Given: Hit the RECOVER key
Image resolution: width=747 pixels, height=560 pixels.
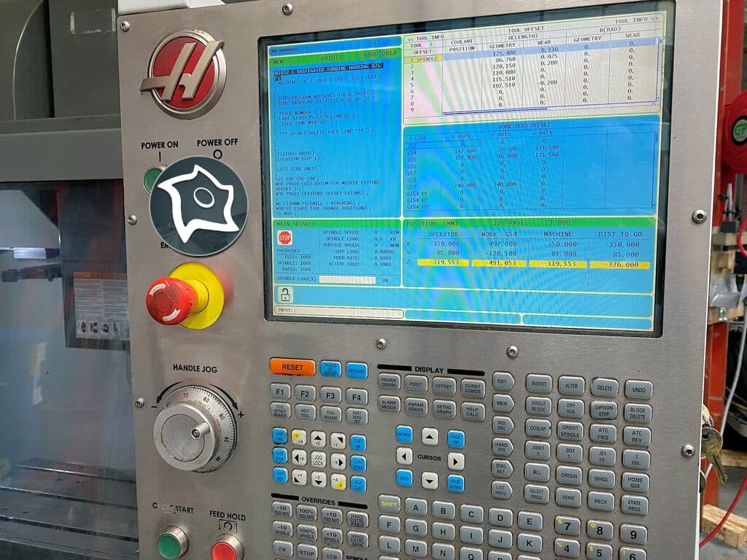Looking at the screenshot, I should (357, 370).
